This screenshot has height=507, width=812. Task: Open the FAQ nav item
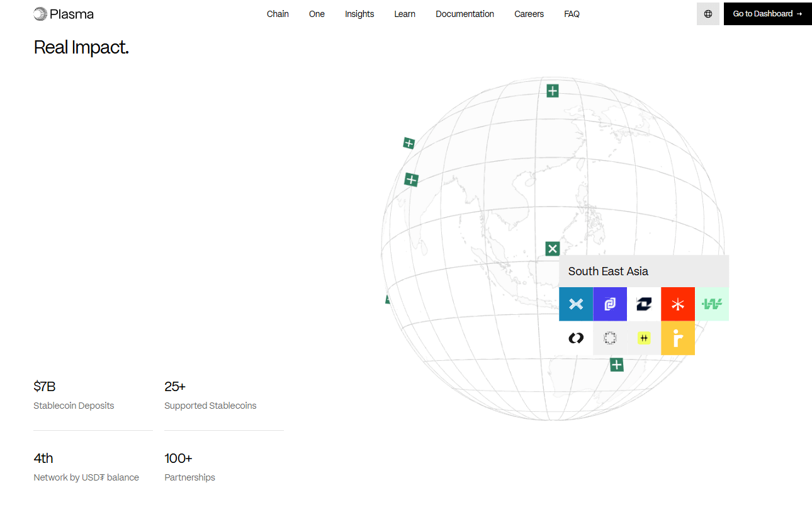click(572, 14)
